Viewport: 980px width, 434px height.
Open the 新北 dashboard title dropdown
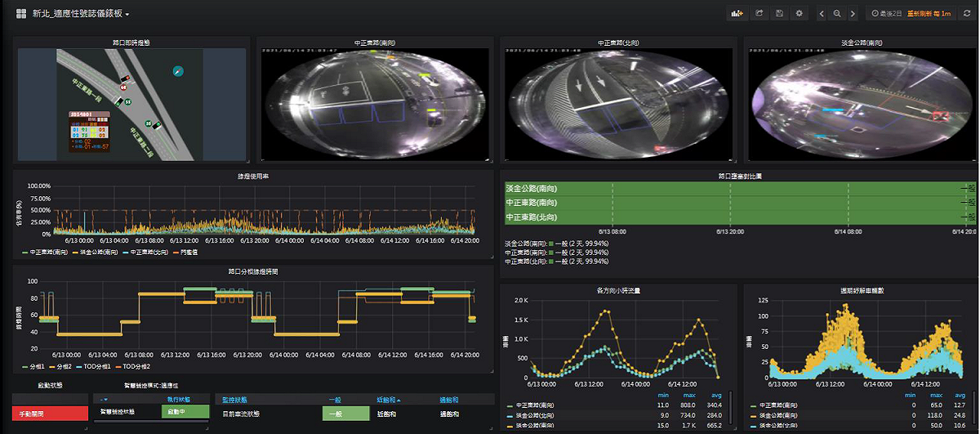[x=80, y=14]
